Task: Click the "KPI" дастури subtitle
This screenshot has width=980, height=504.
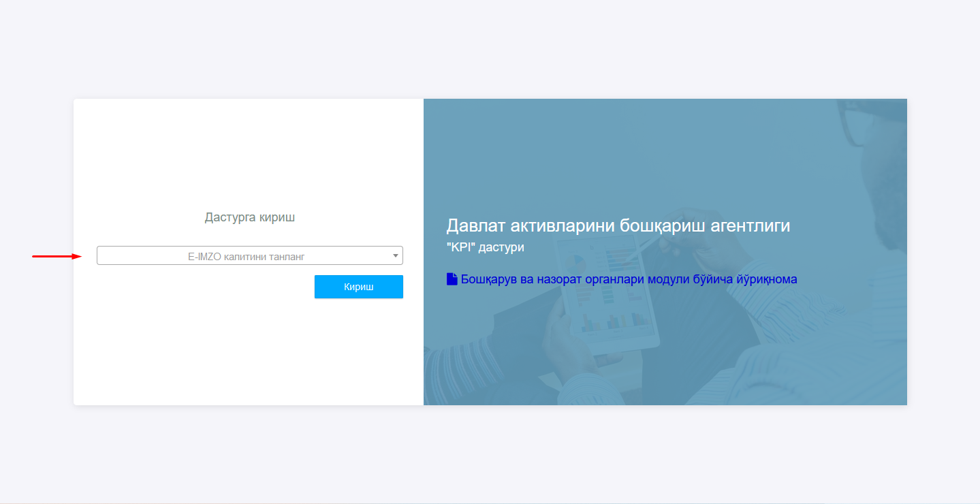Action: coord(486,247)
